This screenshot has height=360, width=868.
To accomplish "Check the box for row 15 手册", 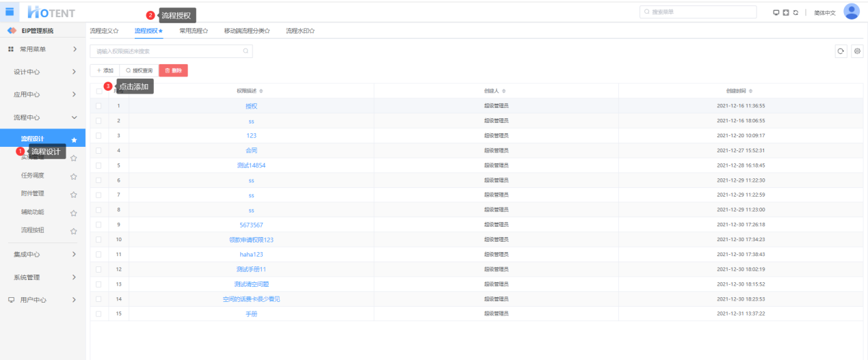I will (99, 314).
